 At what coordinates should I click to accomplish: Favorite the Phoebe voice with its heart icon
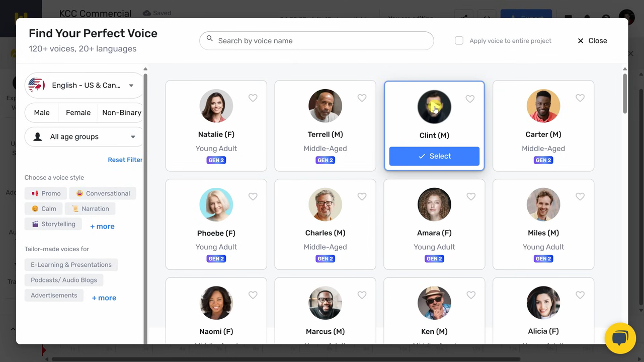[253, 197]
